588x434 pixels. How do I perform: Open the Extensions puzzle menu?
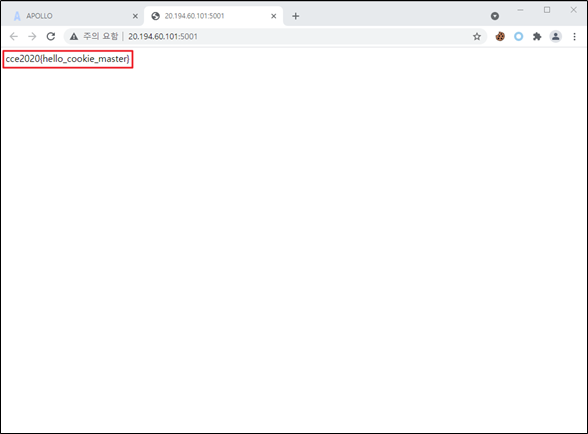point(537,36)
